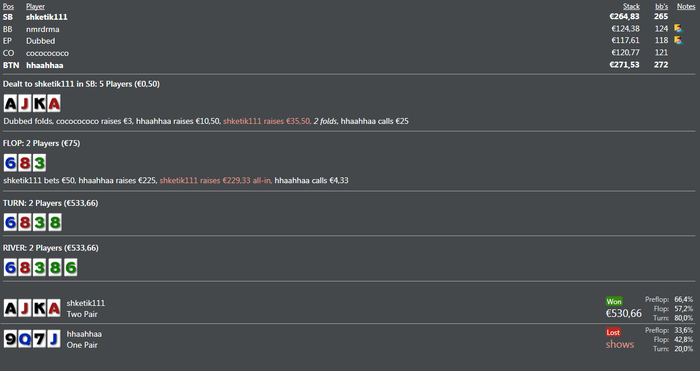
Task: Click the Pos column header
Action: click(x=8, y=6)
